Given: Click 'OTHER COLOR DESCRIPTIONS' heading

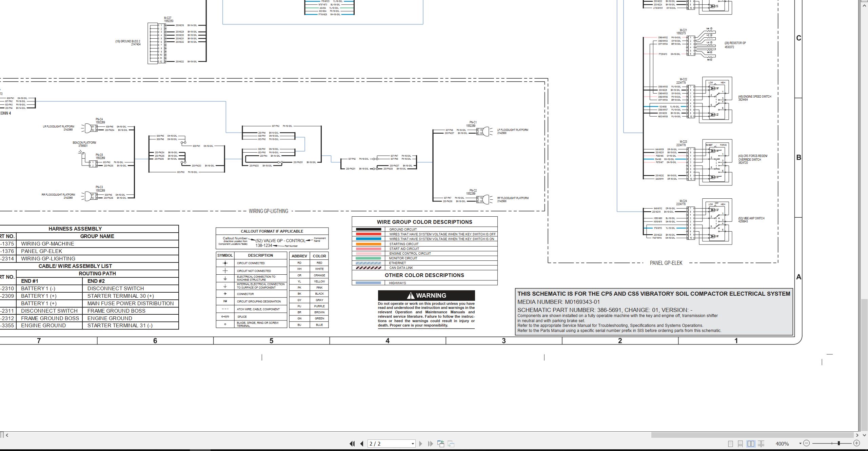Looking at the screenshot, I should pyautogui.click(x=425, y=275).
